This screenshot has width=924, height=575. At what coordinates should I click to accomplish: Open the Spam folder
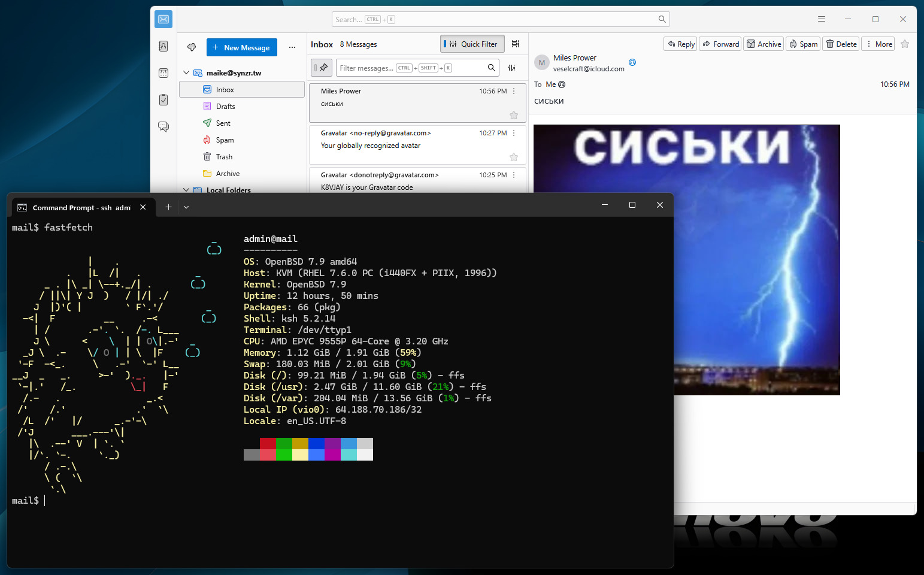[242, 140]
